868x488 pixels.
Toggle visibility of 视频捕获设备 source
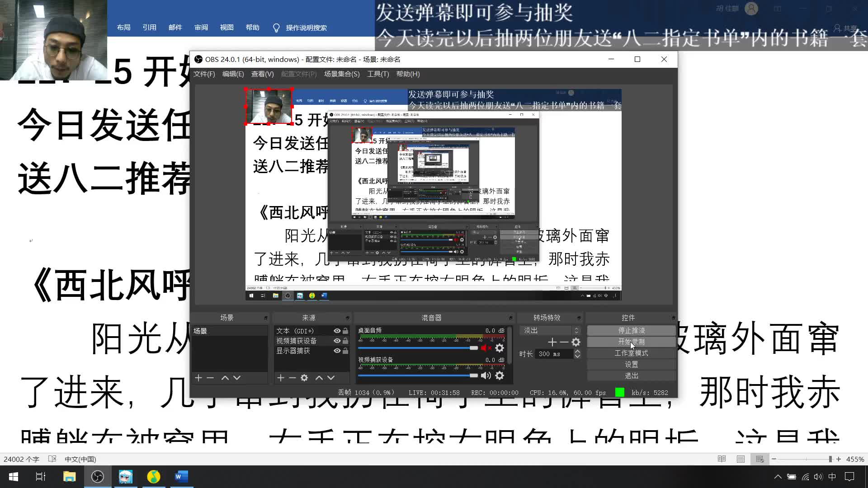click(337, 341)
